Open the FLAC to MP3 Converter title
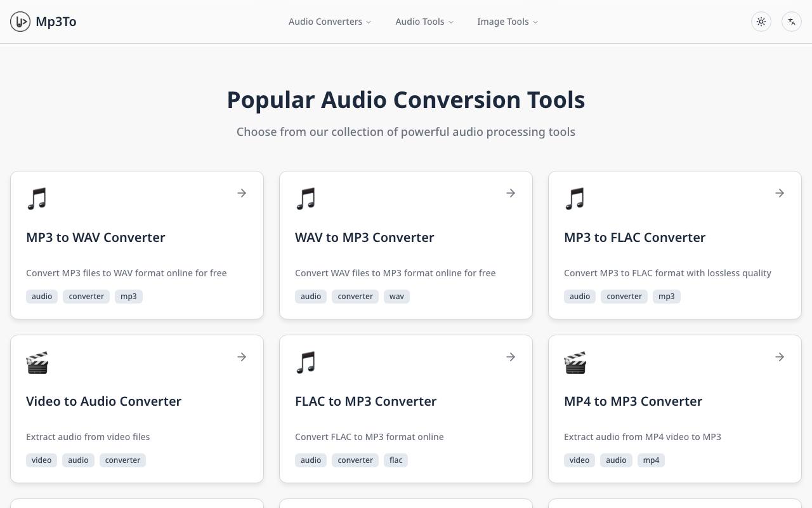This screenshot has height=508, width=812. pyautogui.click(x=366, y=401)
